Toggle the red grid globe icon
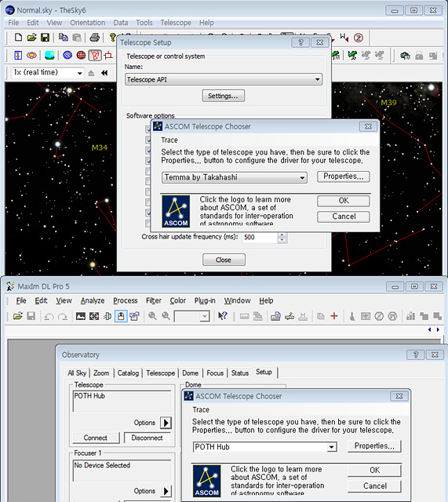 pos(81,56)
